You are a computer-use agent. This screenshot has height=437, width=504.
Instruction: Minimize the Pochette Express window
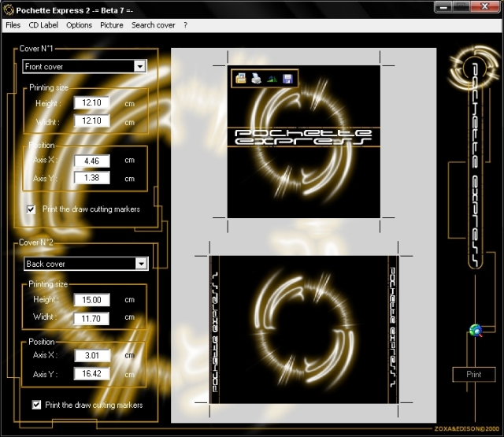[x=443, y=7]
